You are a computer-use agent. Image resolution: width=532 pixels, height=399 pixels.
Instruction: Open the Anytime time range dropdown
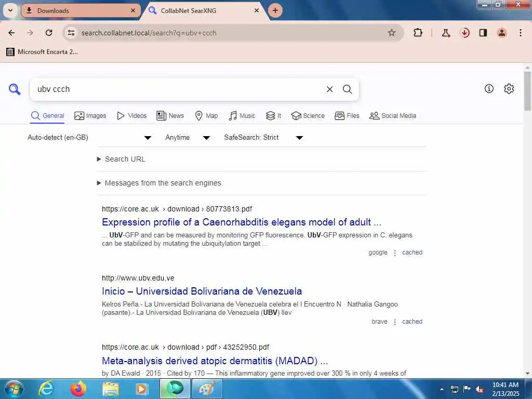click(x=188, y=137)
